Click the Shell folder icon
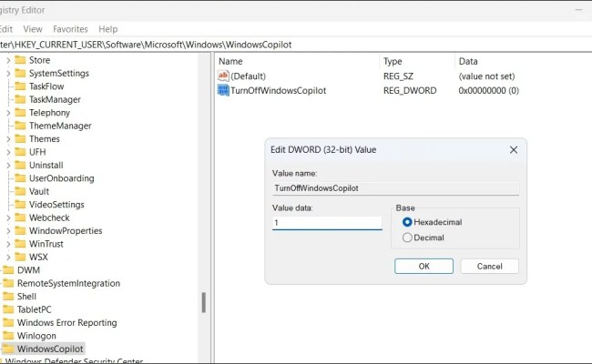The height and width of the screenshot is (364, 592). (8, 297)
